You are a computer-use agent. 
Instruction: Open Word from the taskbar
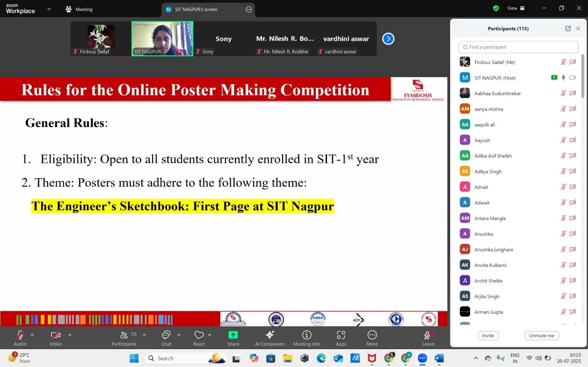439,358
